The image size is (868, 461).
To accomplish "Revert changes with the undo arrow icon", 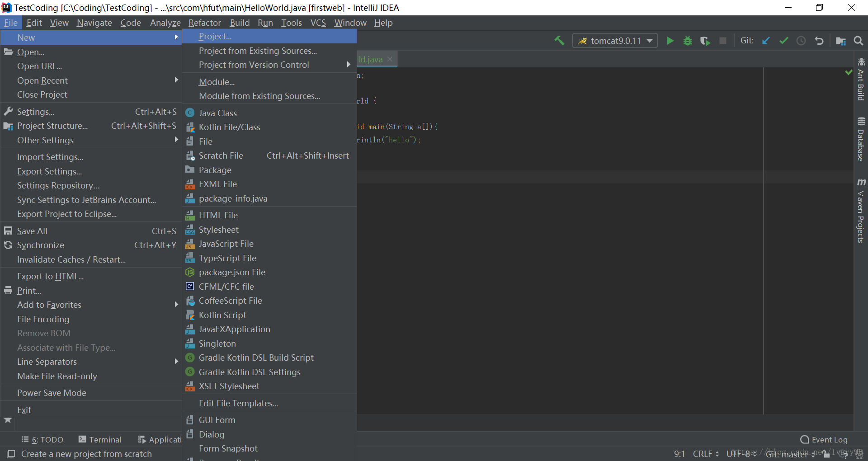I will tap(819, 41).
